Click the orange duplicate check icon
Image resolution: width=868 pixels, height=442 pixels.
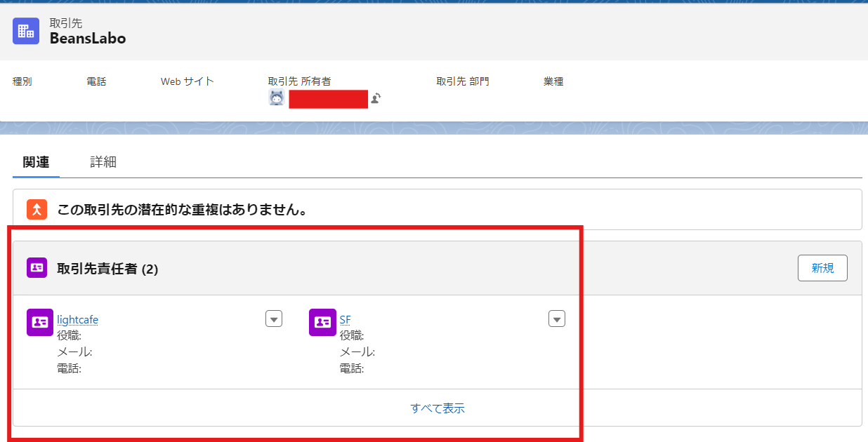coord(37,208)
